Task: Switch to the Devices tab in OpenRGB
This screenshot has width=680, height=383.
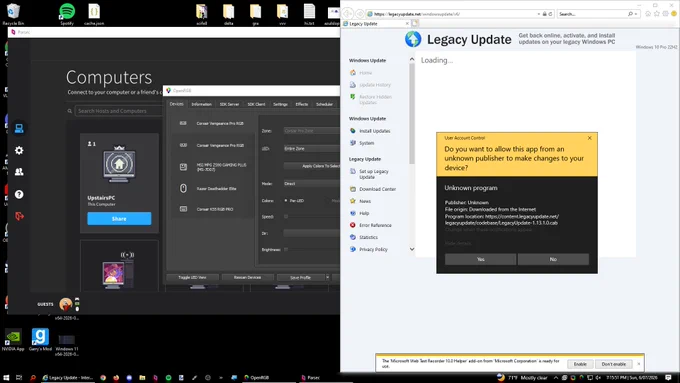Action: (x=177, y=104)
